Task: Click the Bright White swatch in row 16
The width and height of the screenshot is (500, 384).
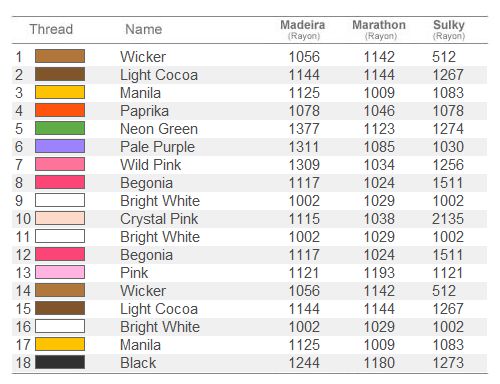Action: coord(60,326)
